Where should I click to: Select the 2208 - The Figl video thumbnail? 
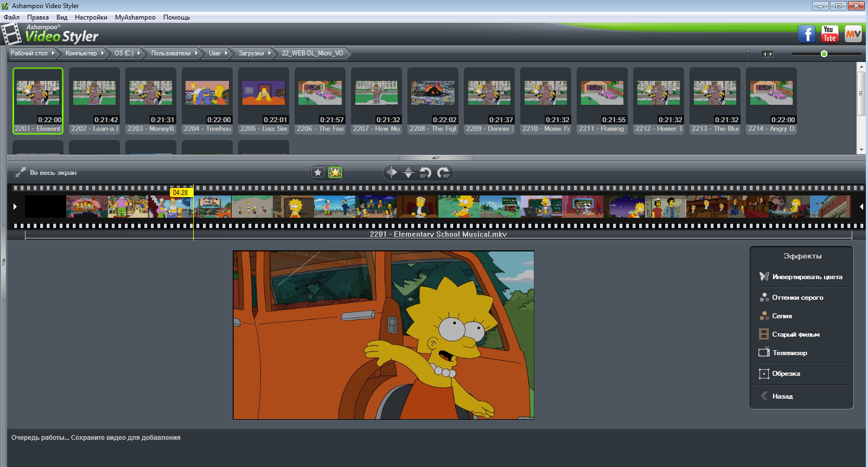coord(433,101)
